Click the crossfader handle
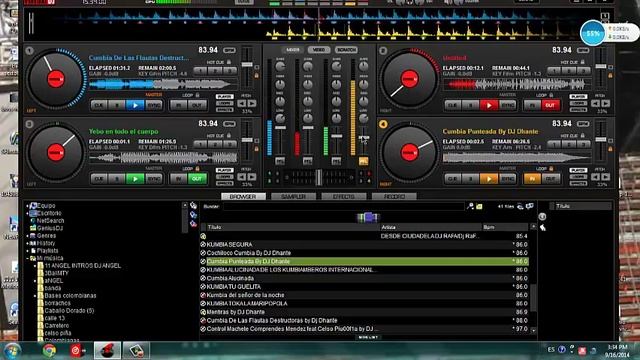 319,177
